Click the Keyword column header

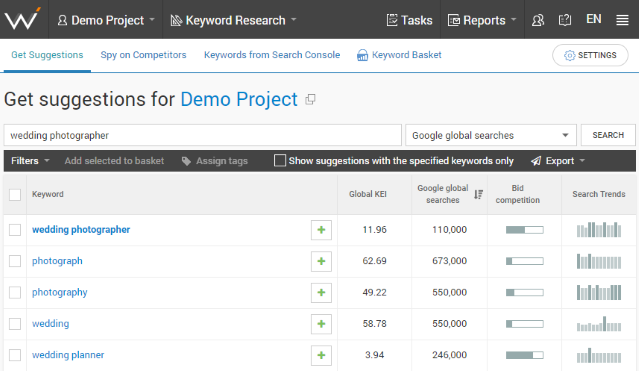(x=48, y=194)
